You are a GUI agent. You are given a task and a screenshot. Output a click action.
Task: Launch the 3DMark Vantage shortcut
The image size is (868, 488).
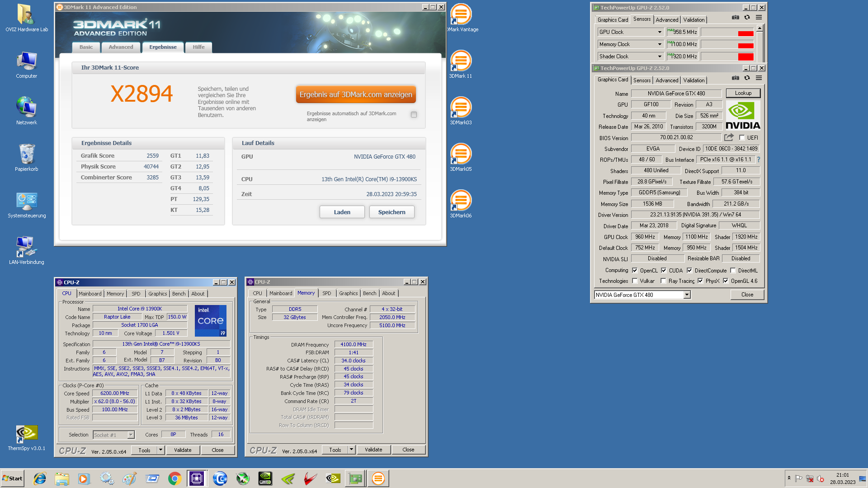click(461, 18)
